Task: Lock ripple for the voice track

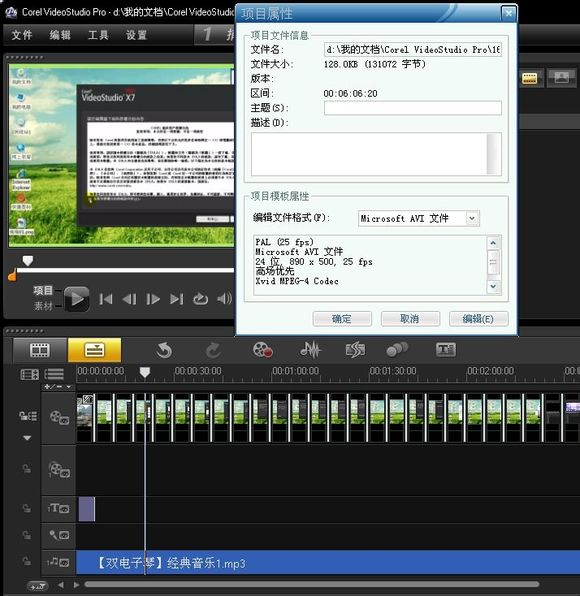Action: pos(27,535)
